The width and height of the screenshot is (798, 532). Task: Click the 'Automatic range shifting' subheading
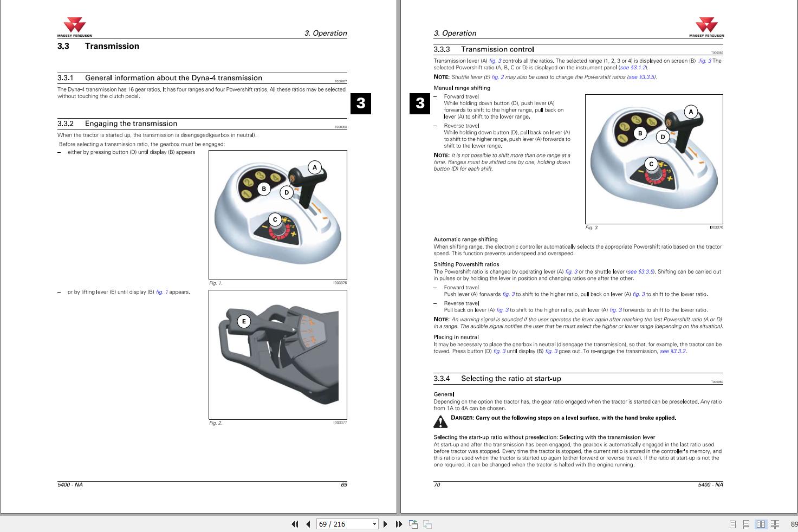coord(465,239)
